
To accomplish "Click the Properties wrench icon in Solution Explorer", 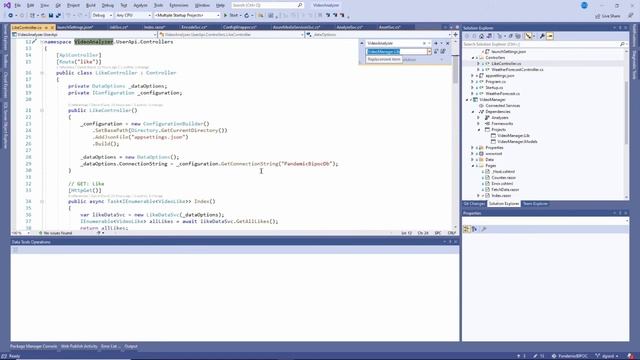I will (542, 36).
